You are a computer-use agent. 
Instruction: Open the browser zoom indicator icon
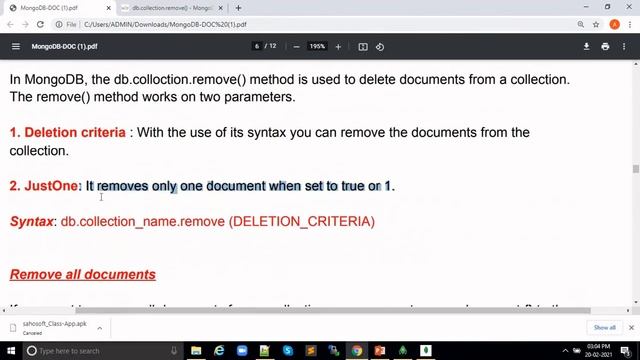pyautogui.click(x=580, y=24)
